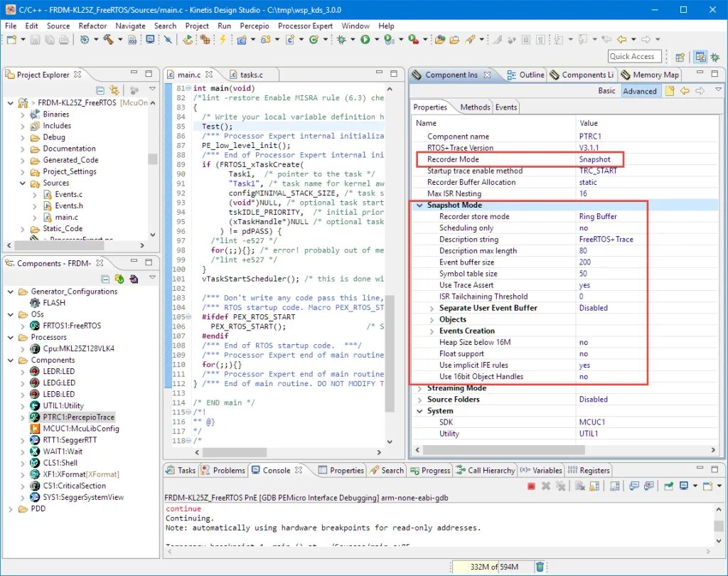Click the yellow back arrow in Component Inspector

(685, 91)
